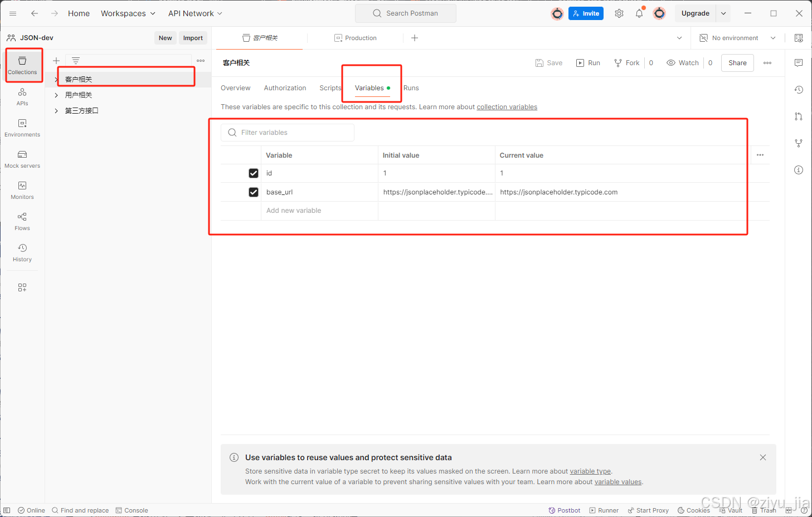Open the Workspaces dropdown
812x517 pixels.
click(x=128, y=13)
